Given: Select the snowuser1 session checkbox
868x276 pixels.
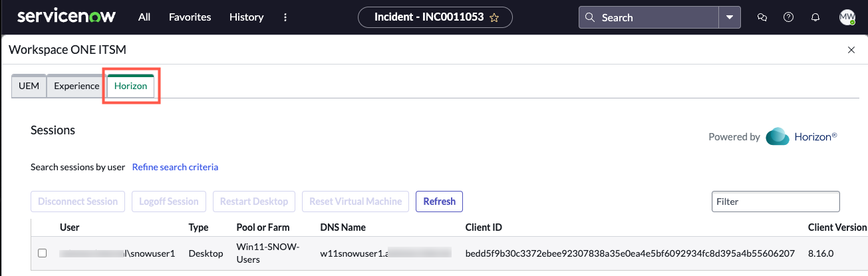Looking at the screenshot, I should click(x=43, y=253).
